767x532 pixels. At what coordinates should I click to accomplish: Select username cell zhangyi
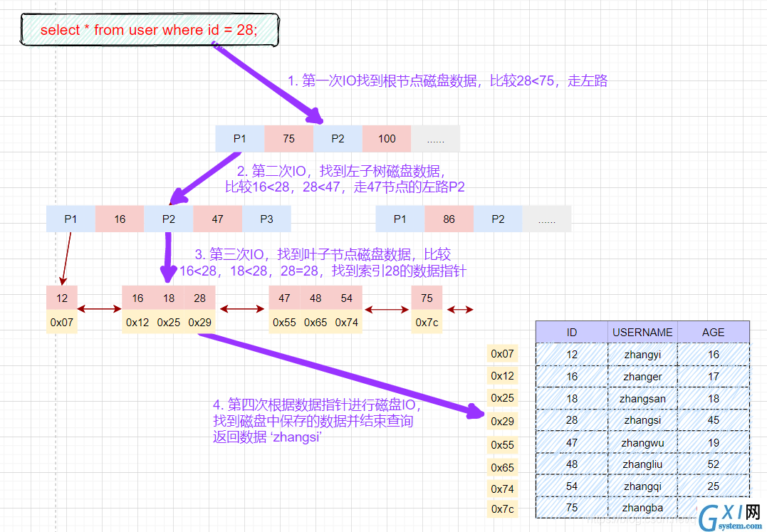coord(643,355)
